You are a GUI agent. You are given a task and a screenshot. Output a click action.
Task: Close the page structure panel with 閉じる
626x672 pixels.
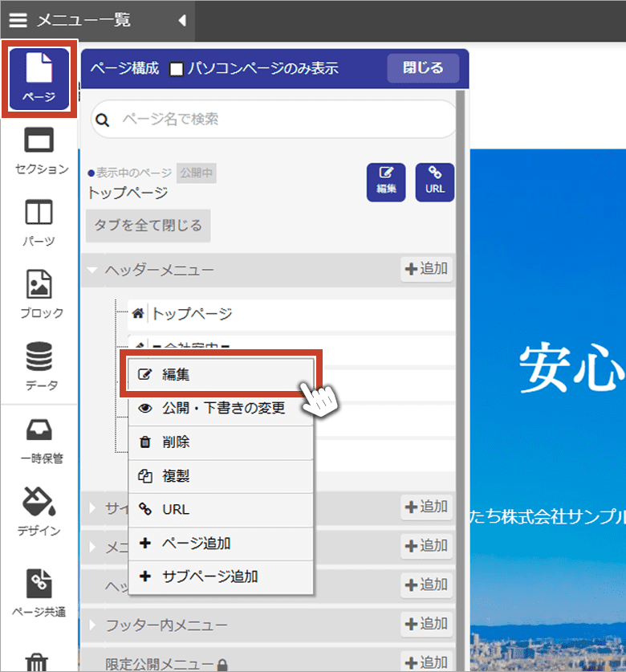[x=423, y=67]
